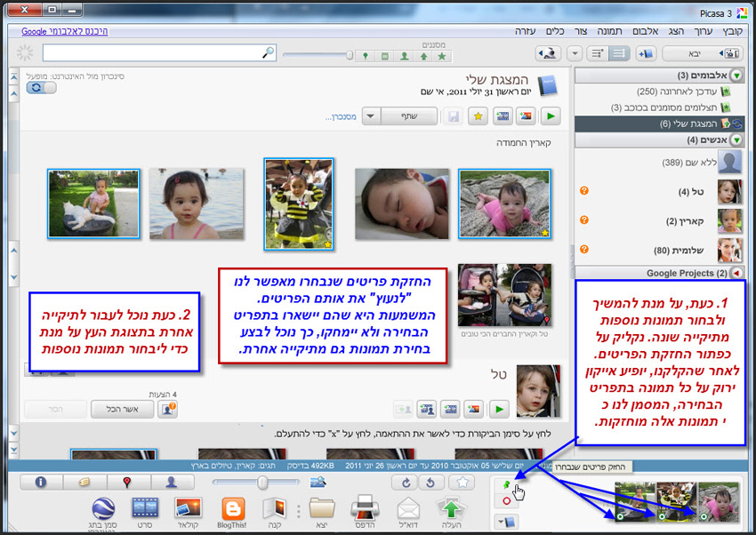Viewport: 756px width, 535px height.
Task: Open the הצג (View) menu
Action: [x=676, y=31]
